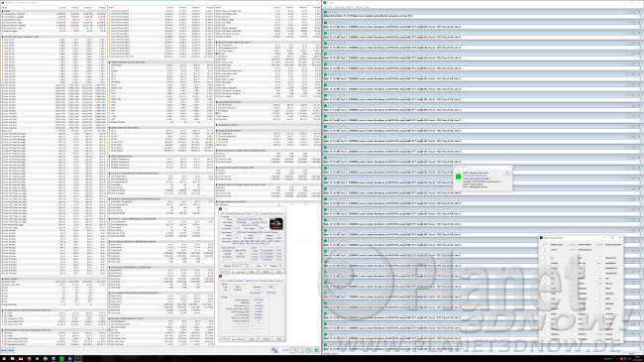Image resolution: width=644 pixels, height=362 pixels.
Task: Open the Edit menu in Prime95
Action: coord(331,7)
